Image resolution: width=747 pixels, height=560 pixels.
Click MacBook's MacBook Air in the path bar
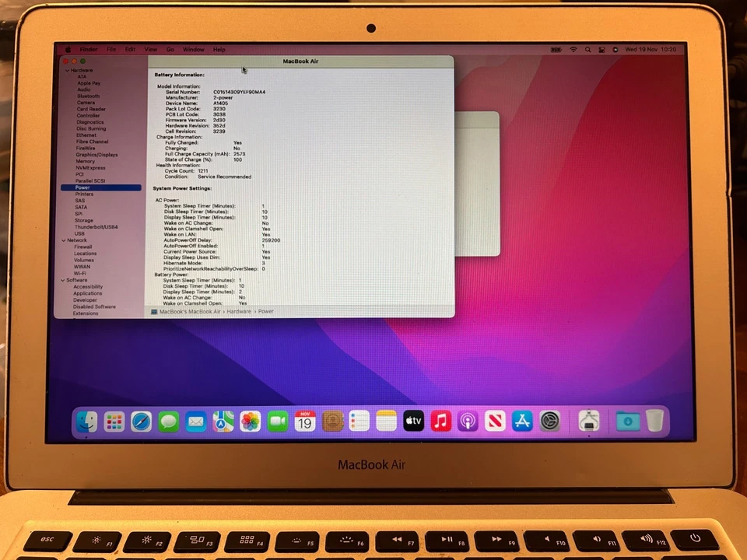pyautogui.click(x=189, y=311)
